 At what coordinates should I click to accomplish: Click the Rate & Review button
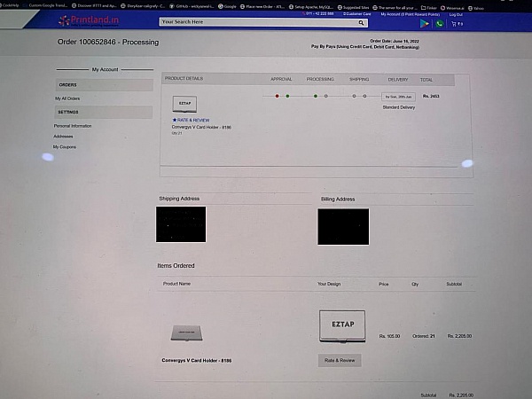(340, 360)
